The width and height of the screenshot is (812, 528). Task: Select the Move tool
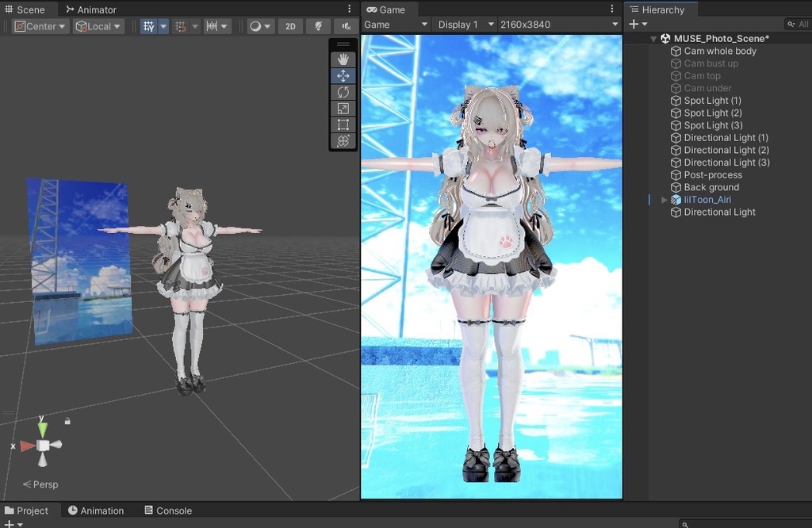[343, 75]
